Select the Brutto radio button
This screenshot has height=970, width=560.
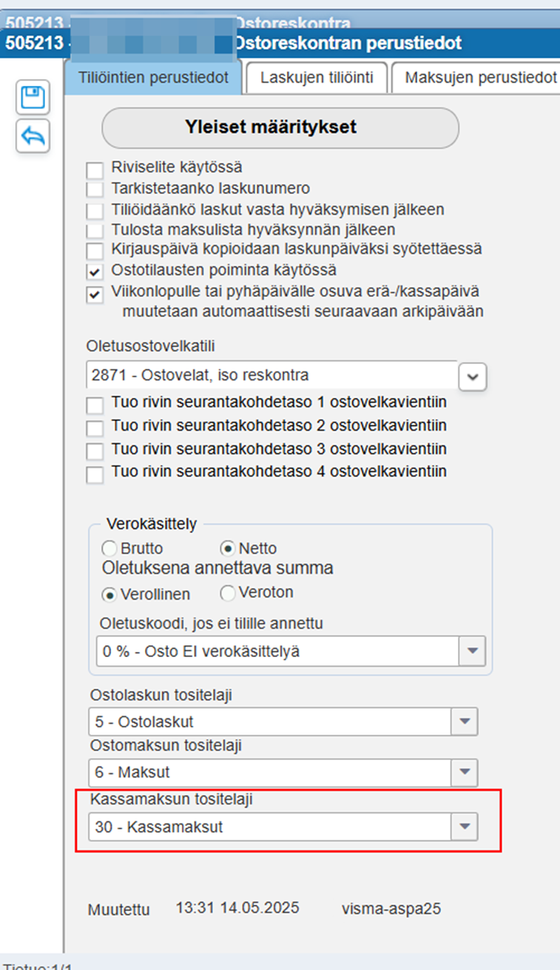pos(109,549)
